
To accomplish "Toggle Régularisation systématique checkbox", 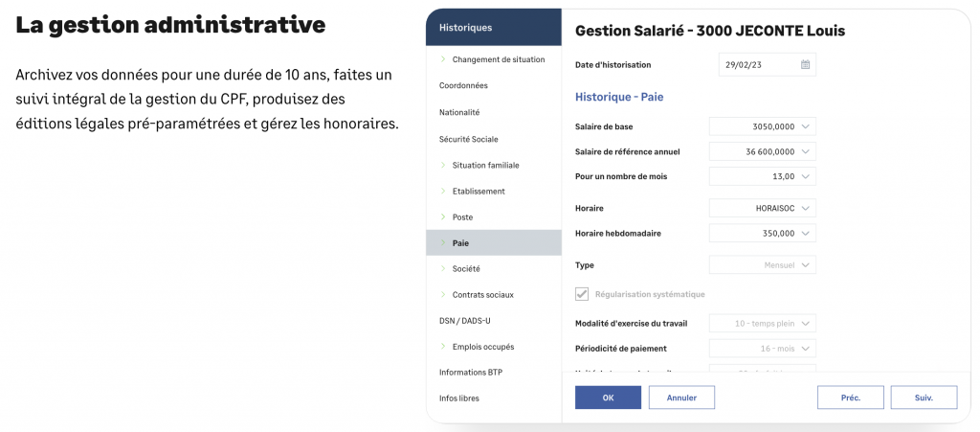I will pyautogui.click(x=582, y=294).
